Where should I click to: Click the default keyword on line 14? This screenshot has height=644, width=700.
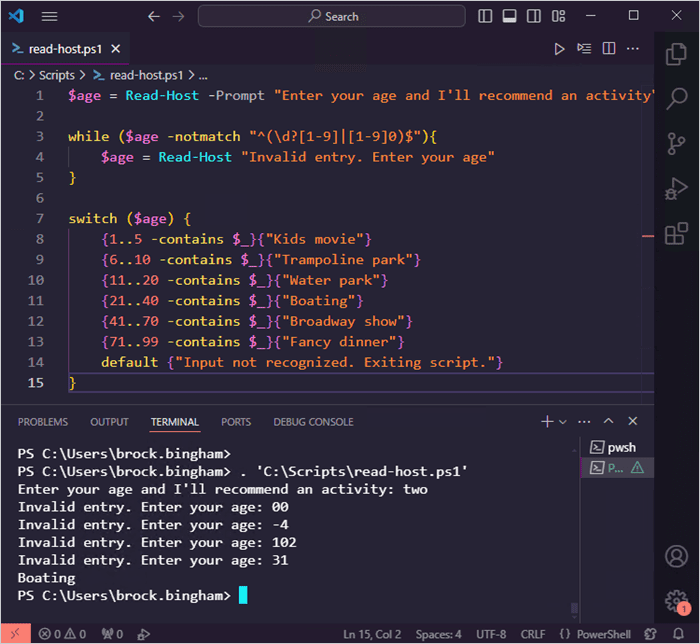pos(129,362)
